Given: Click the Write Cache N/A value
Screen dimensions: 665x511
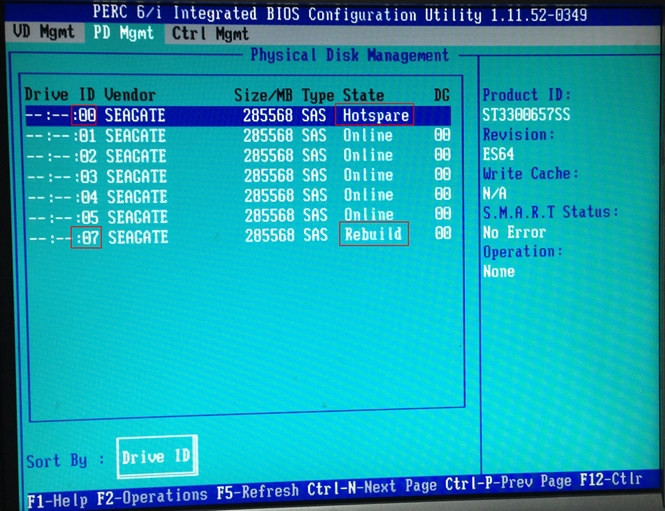Looking at the screenshot, I should (x=495, y=193).
